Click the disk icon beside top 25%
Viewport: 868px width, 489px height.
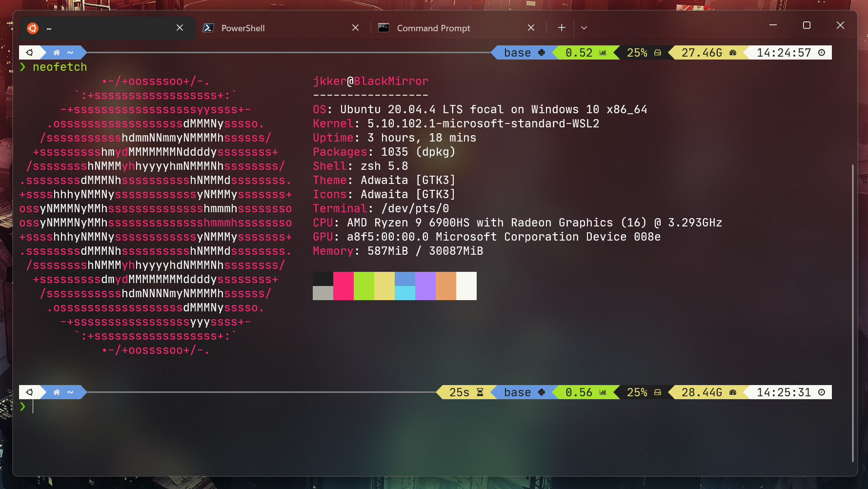click(658, 52)
